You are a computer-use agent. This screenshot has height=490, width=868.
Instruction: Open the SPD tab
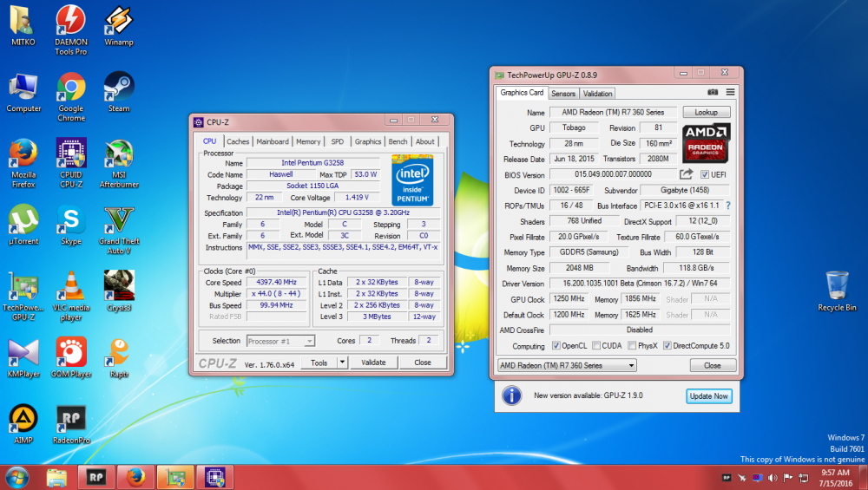pyautogui.click(x=337, y=141)
